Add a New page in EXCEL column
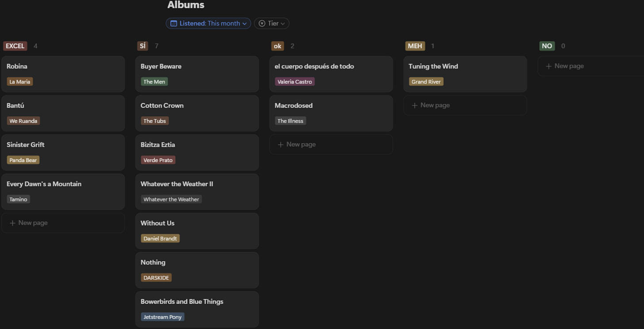This screenshot has width=644, height=329. 63,223
